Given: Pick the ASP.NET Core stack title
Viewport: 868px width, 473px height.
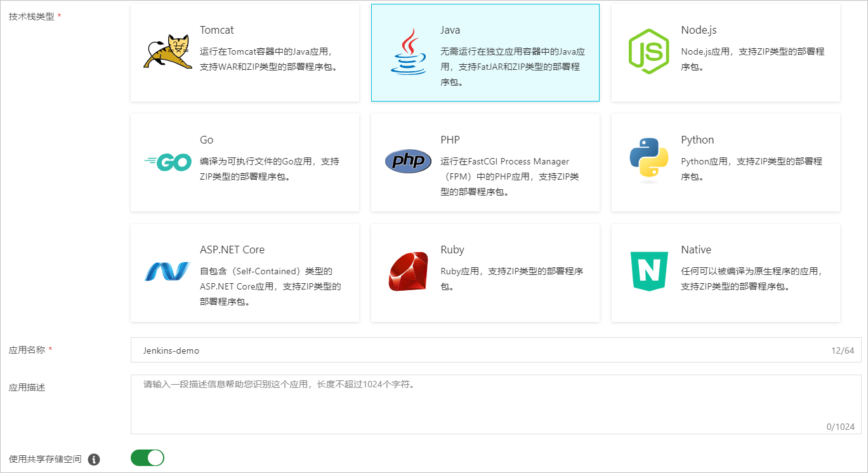Looking at the screenshot, I should coord(232,250).
